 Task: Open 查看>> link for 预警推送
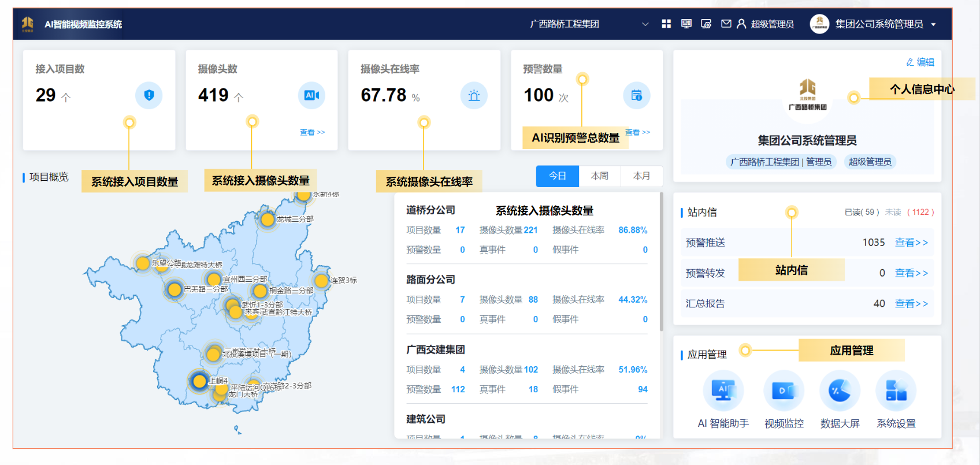[x=911, y=243]
